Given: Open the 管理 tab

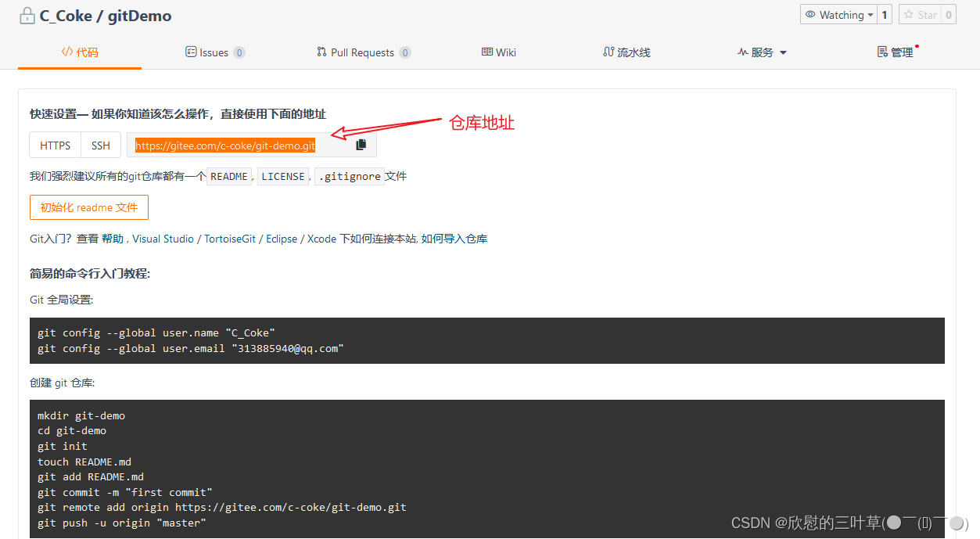Looking at the screenshot, I should [x=896, y=52].
